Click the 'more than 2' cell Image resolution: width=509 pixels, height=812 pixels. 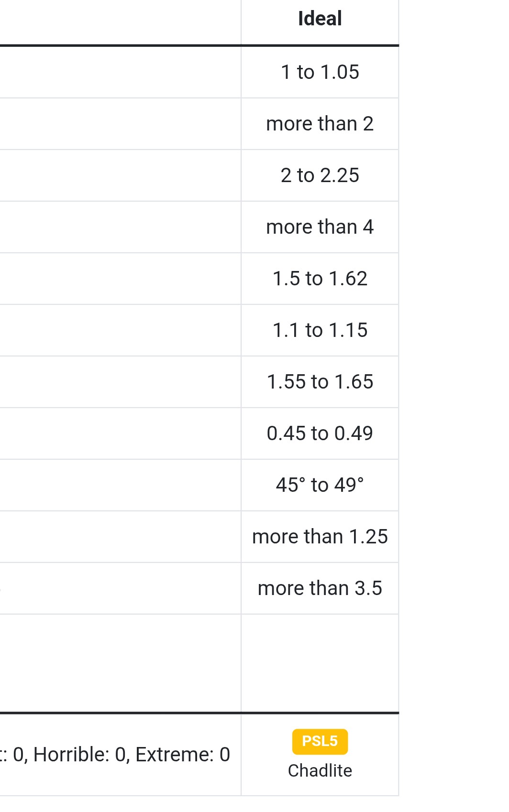[320, 124]
